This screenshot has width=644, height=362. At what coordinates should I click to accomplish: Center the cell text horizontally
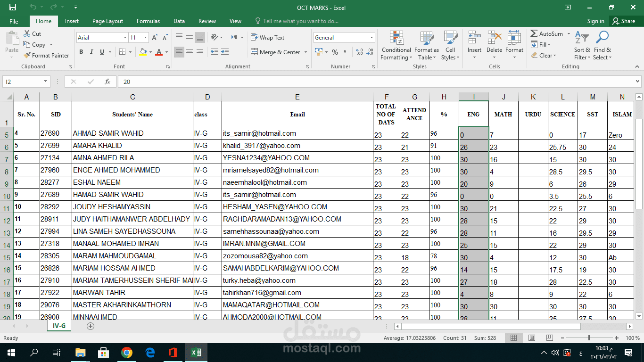pos(189,52)
